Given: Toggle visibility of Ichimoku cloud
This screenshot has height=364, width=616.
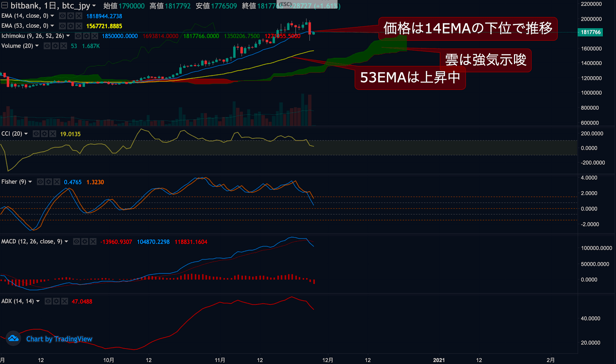Looking at the screenshot, I should click(x=78, y=36).
